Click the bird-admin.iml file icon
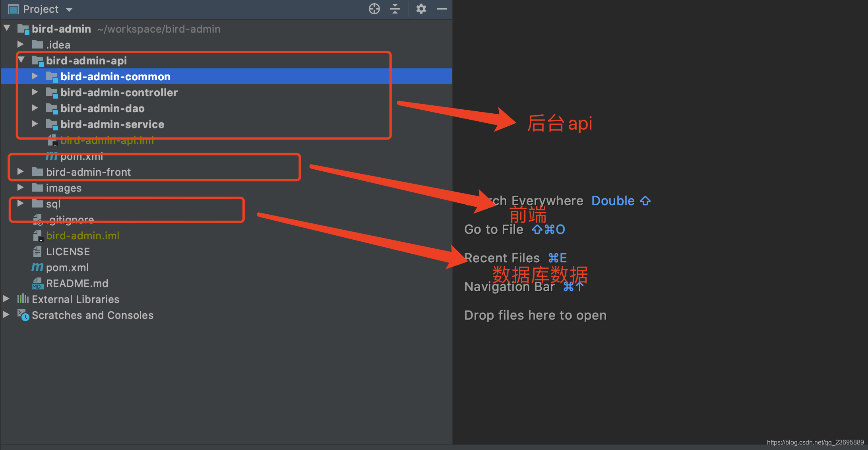This screenshot has width=868, height=450. 38,235
